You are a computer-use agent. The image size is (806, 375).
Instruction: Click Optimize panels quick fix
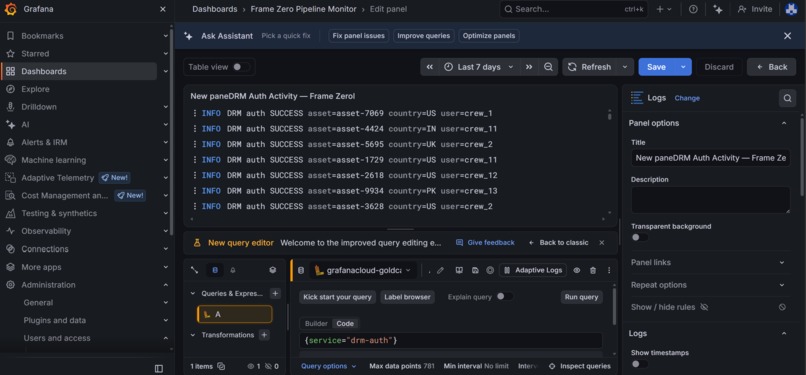[489, 36]
